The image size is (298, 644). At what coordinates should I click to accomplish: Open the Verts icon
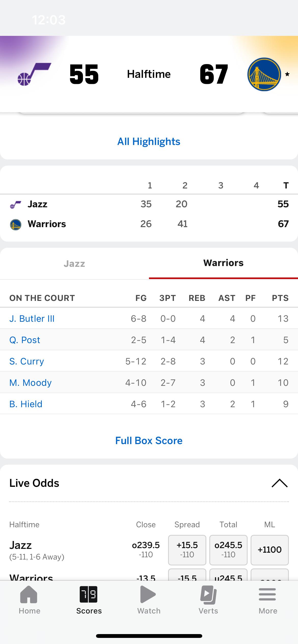208,595
